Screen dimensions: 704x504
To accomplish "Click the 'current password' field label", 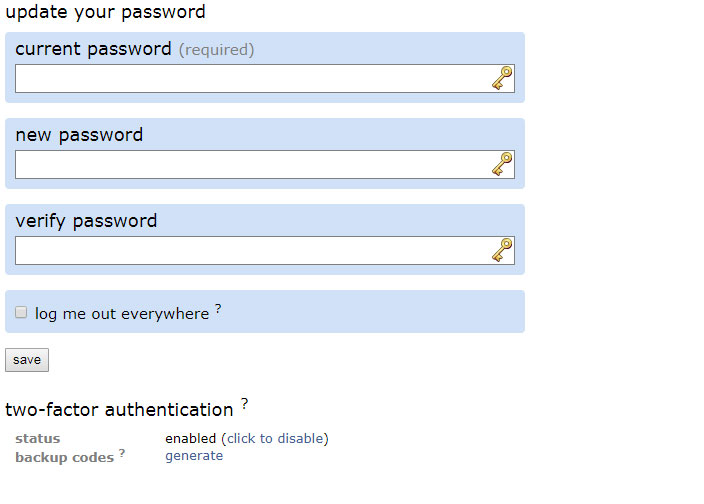I will (93, 49).
